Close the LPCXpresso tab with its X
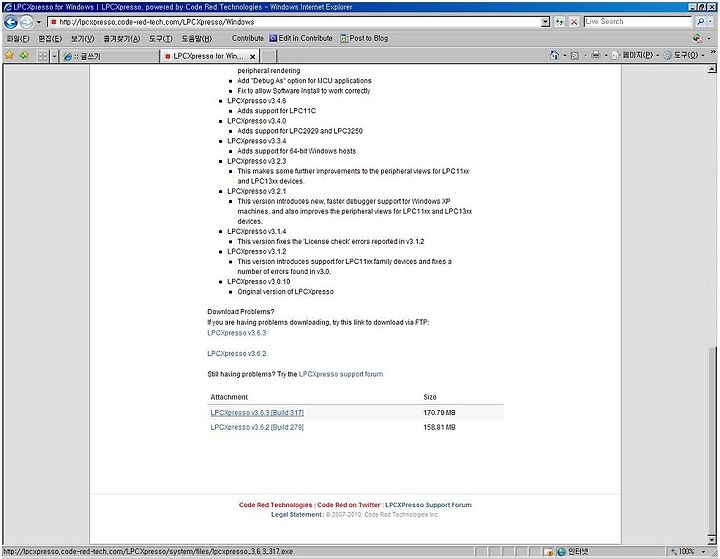This screenshot has width=720, height=559. 252,56
